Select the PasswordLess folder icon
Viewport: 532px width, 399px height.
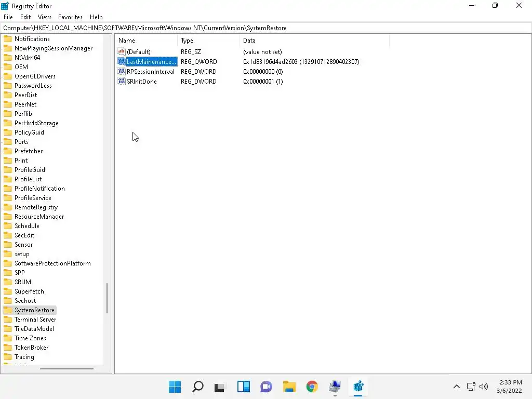pyautogui.click(x=8, y=86)
